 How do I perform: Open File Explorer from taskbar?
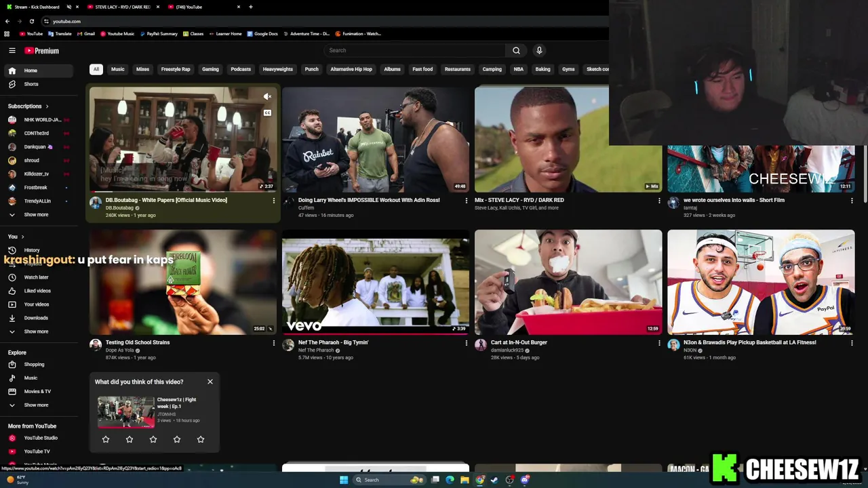(x=465, y=480)
